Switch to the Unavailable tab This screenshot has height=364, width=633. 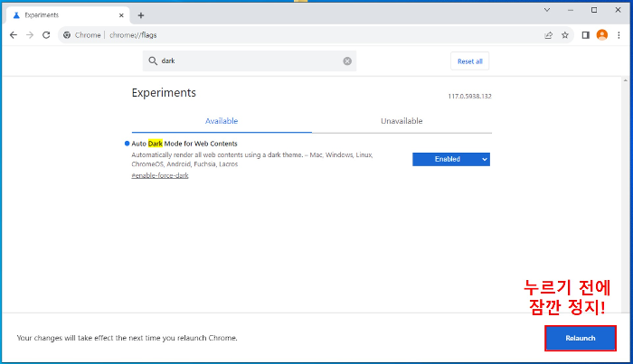click(x=402, y=121)
